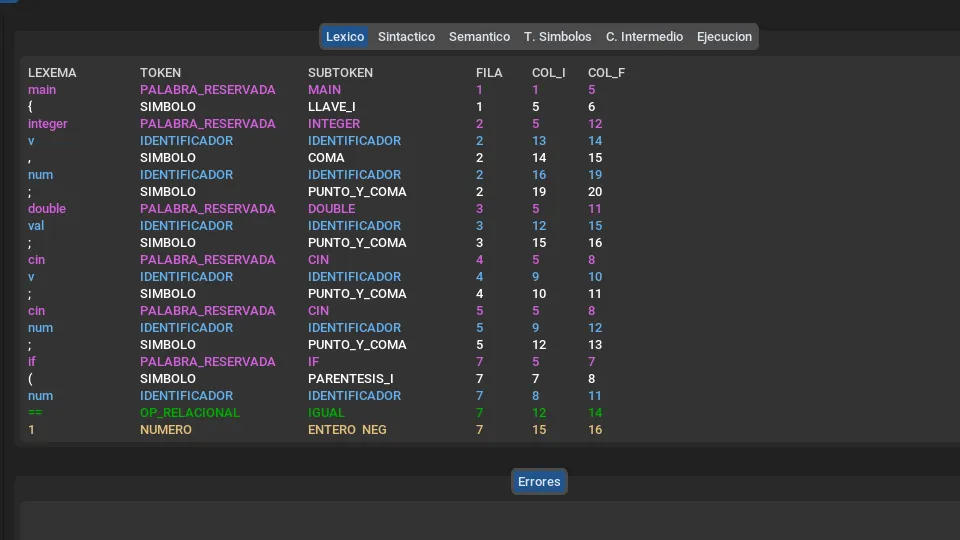Switch to the Lexico tab
Screen dimensions: 960x540
coord(345,37)
